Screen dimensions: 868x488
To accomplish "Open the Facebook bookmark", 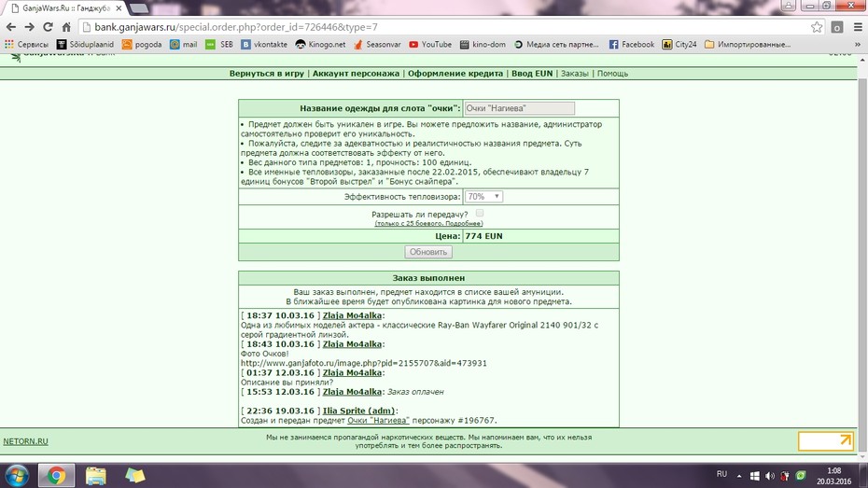I will (632, 44).
